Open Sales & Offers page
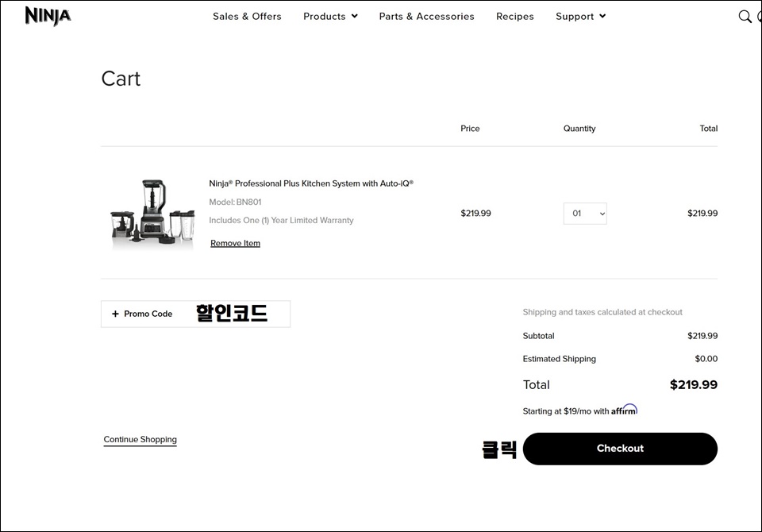 247,17
